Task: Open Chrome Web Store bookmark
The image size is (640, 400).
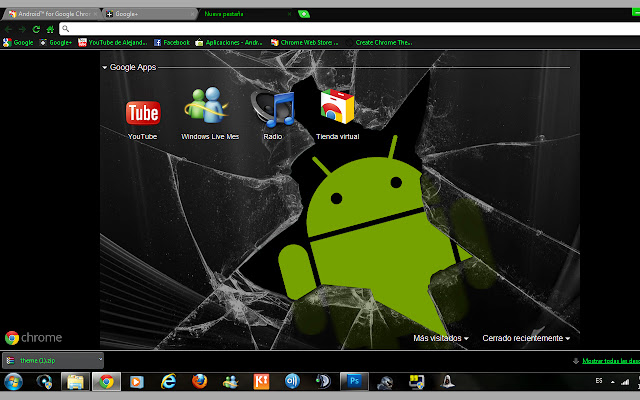Action: pyautogui.click(x=305, y=42)
